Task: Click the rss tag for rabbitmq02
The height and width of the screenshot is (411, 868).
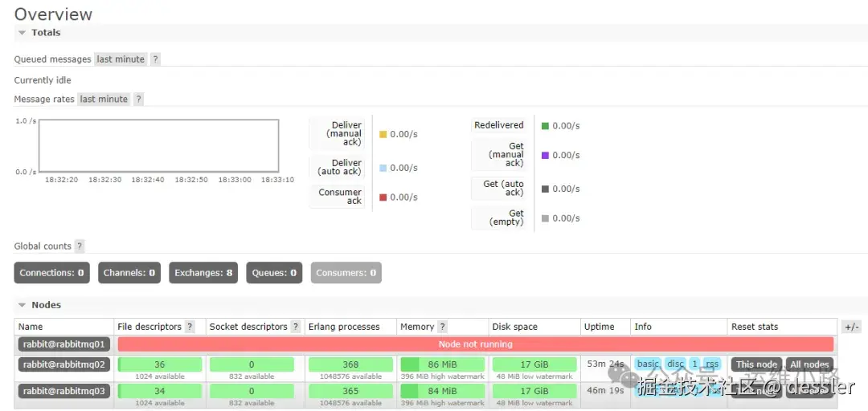Action: pyautogui.click(x=712, y=364)
